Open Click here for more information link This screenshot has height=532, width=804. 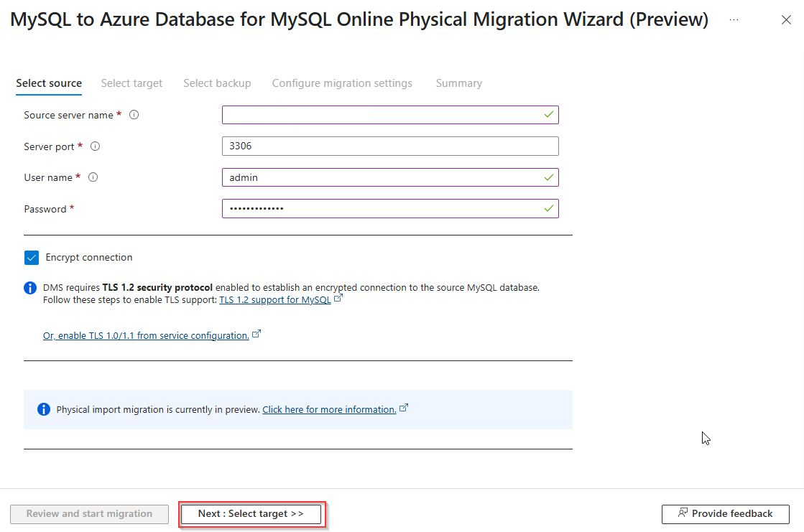coord(329,410)
